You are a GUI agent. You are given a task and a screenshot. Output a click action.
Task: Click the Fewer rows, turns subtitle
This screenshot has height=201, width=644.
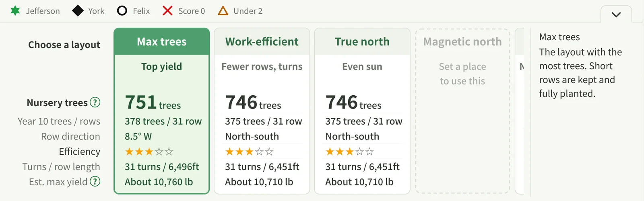[262, 67]
